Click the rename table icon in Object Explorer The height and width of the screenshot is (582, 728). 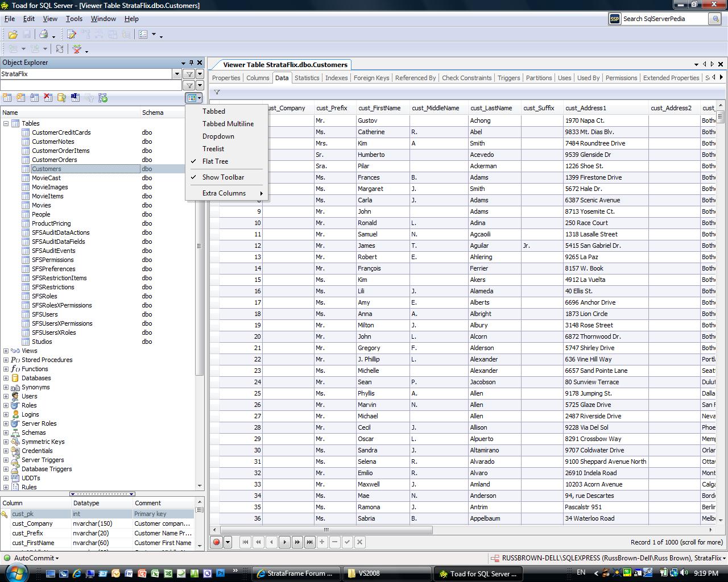point(75,98)
